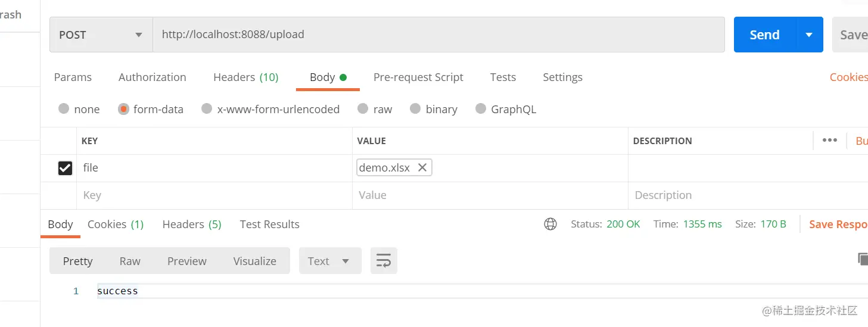Choose x-www-form-urlencoded body type

point(270,109)
